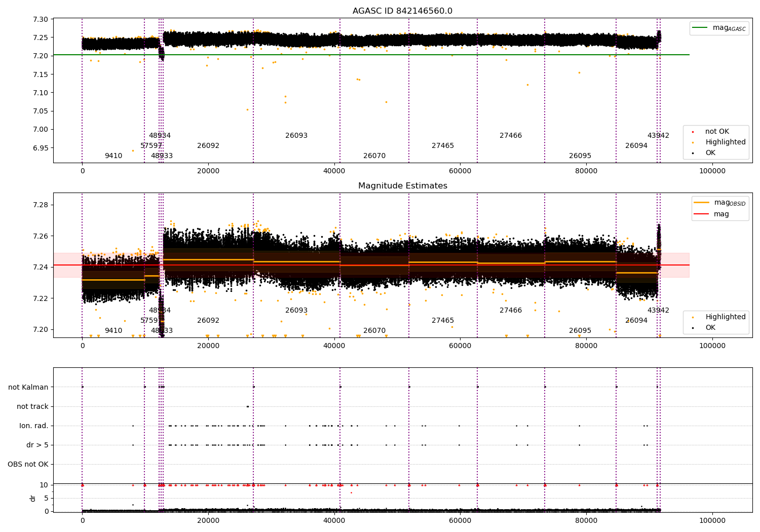Image resolution: width=760 pixels, height=532 pixels.
Task: Click OBSID label 27466 in the top plot
Action: click(x=511, y=136)
